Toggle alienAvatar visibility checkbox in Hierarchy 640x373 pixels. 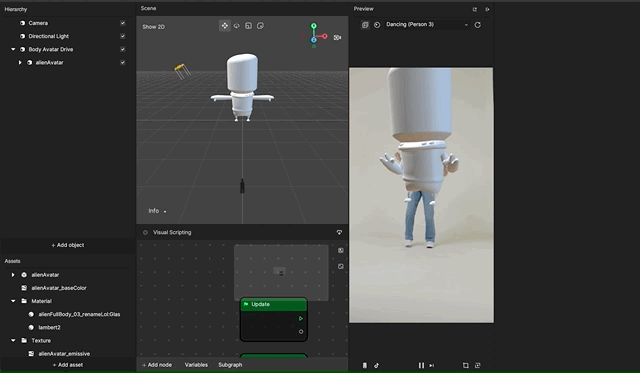(122, 62)
